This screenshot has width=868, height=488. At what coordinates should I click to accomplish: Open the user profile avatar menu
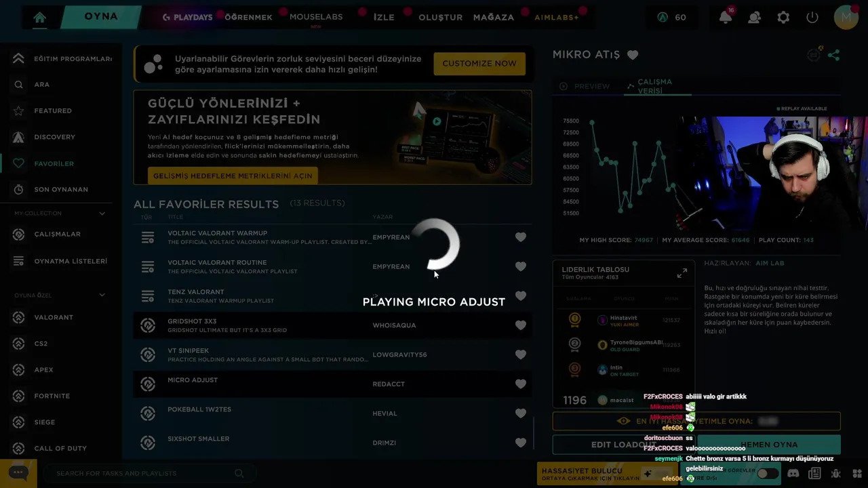[846, 18]
